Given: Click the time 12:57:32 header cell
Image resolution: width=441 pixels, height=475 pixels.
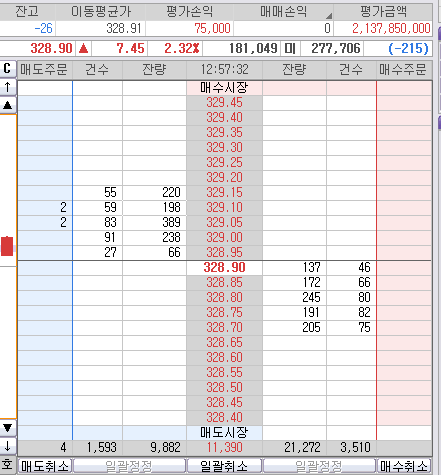Looking at the screenshot, I should pyautogui.click(x=224, y=70).
